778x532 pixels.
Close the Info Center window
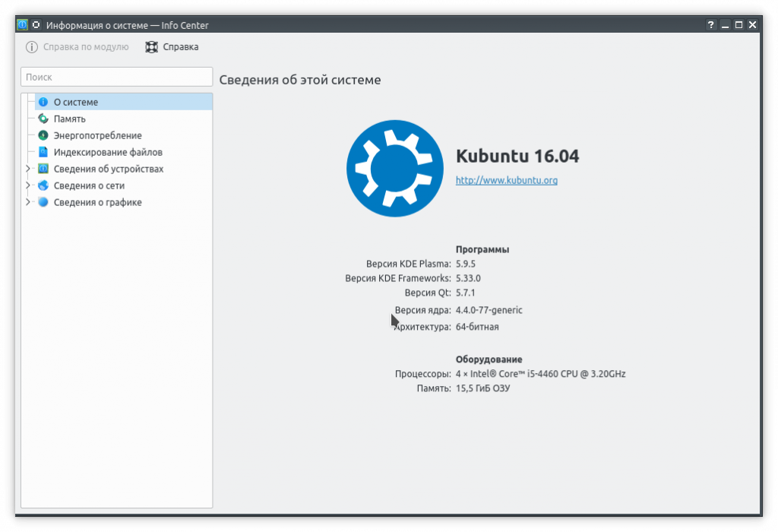pyautogui.click(x=752, y=25)
